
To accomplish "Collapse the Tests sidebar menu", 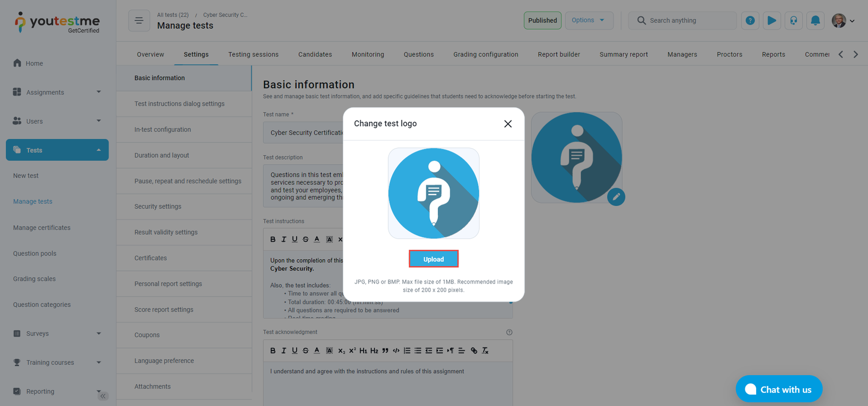I will (x=57, y=150).
